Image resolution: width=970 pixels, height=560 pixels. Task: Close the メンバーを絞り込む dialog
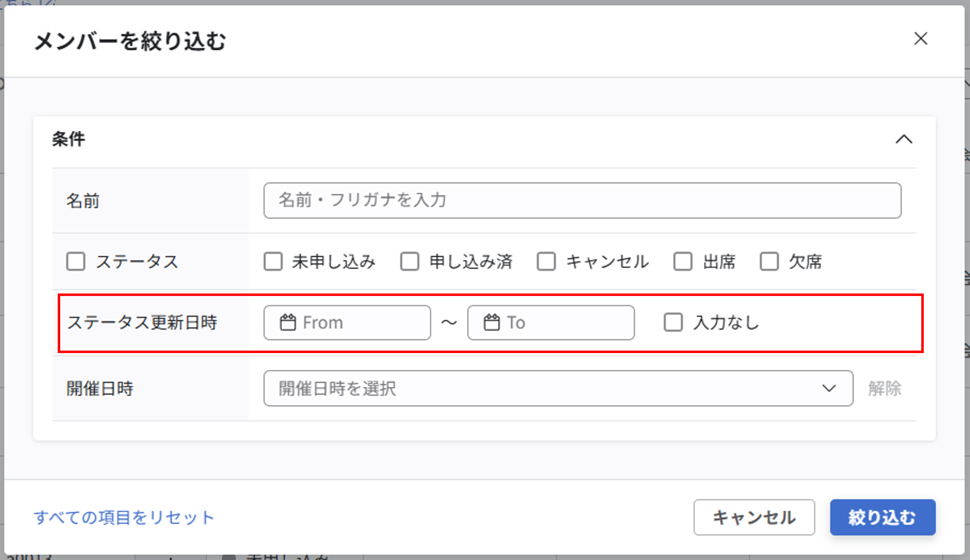point(921,39)
